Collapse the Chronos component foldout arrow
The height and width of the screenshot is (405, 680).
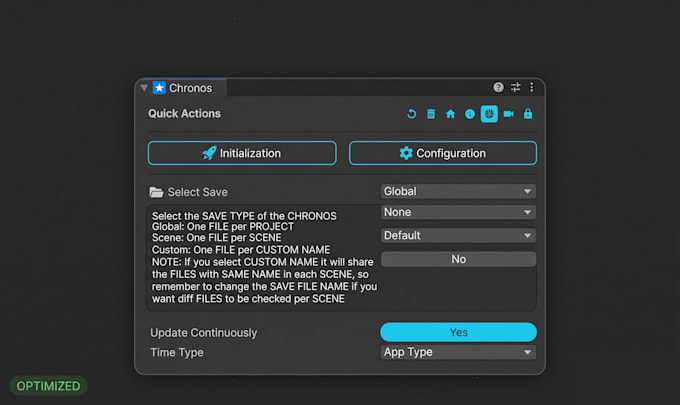tap(144, 88)
